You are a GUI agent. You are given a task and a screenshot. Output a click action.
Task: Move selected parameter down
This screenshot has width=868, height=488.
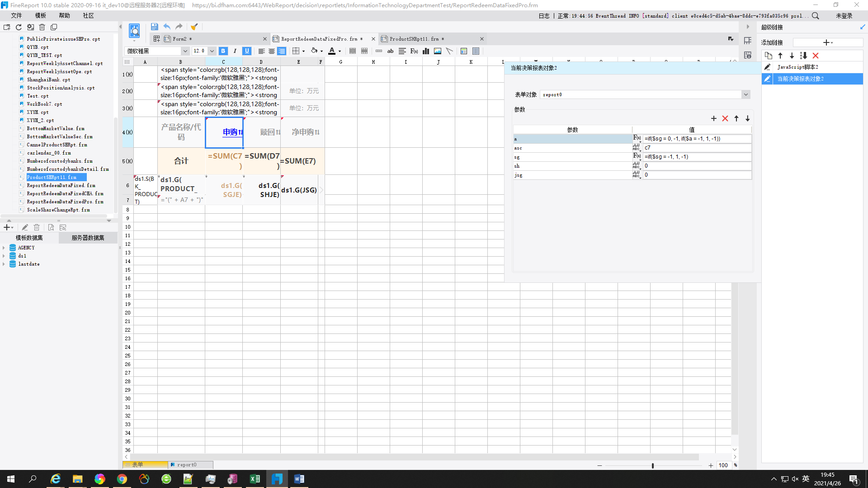coord(748,118)
